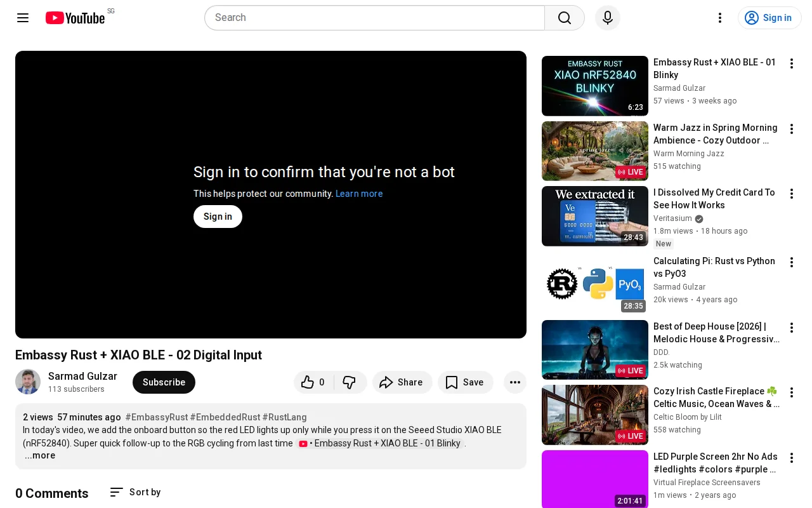
Task: Open the settings three-dot menu in header
Action: [x=720, y=18]
